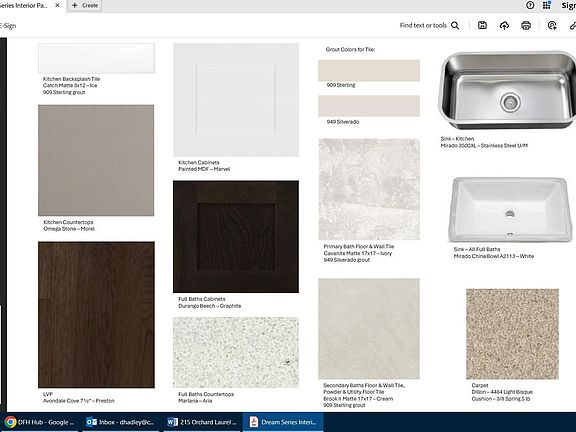
Task: Click the Full Baths Countertops Aria sample
Action: click(x=236, y=352)
